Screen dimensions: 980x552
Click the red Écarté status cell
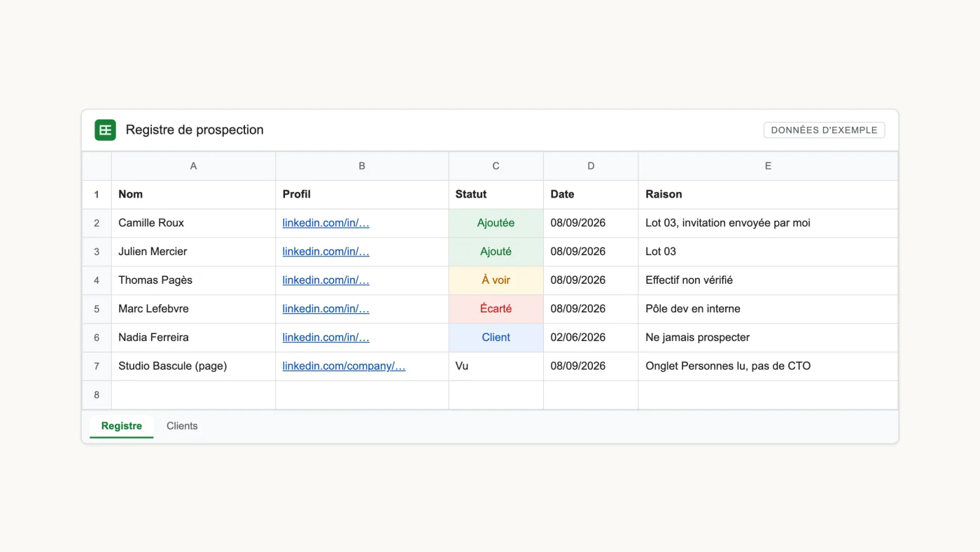point(496,310)
